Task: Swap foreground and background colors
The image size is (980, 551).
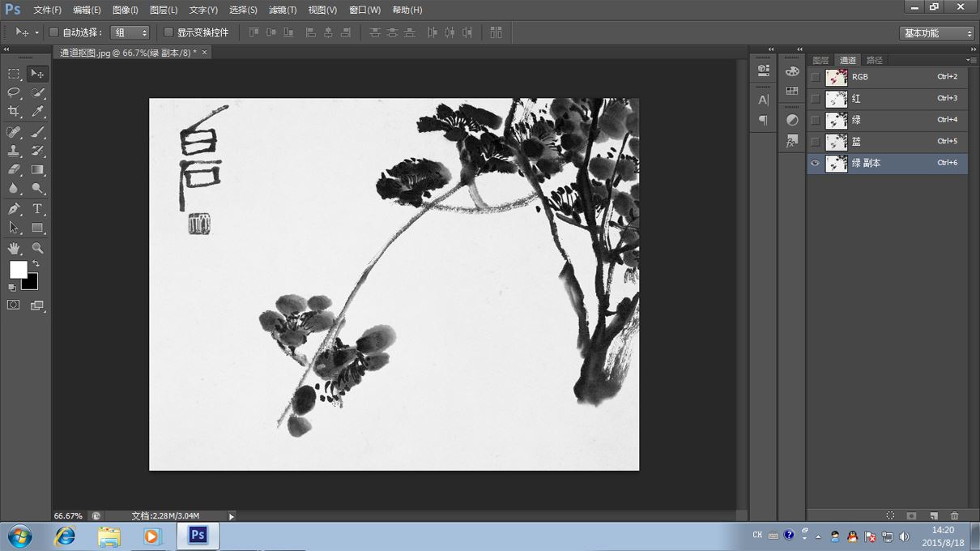Action: tap(36, 264)
